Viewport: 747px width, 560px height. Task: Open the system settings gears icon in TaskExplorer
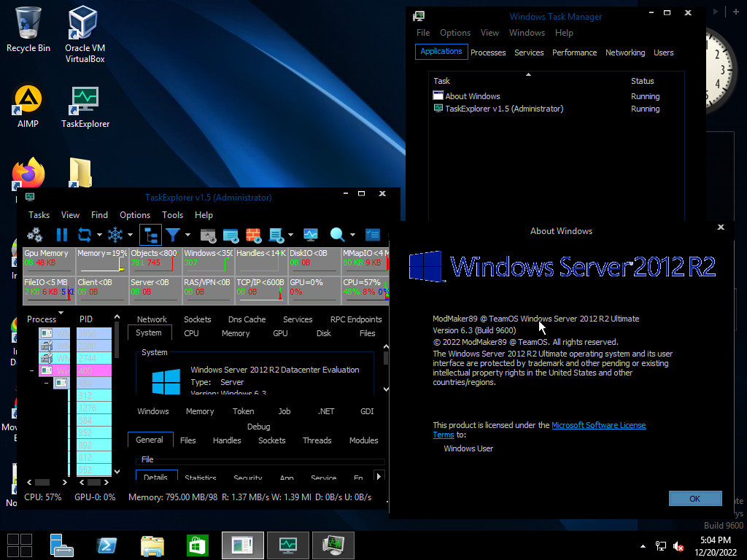tap(34, 235)
